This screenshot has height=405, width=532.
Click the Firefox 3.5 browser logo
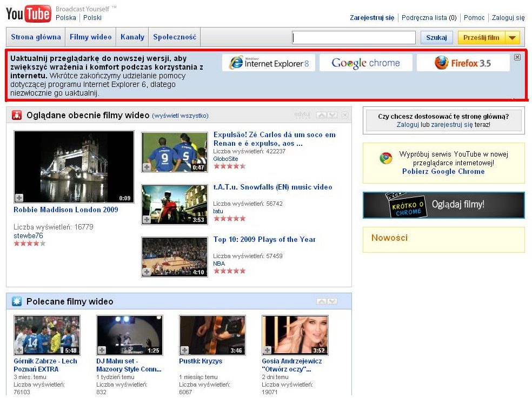[x=463, y=63]
